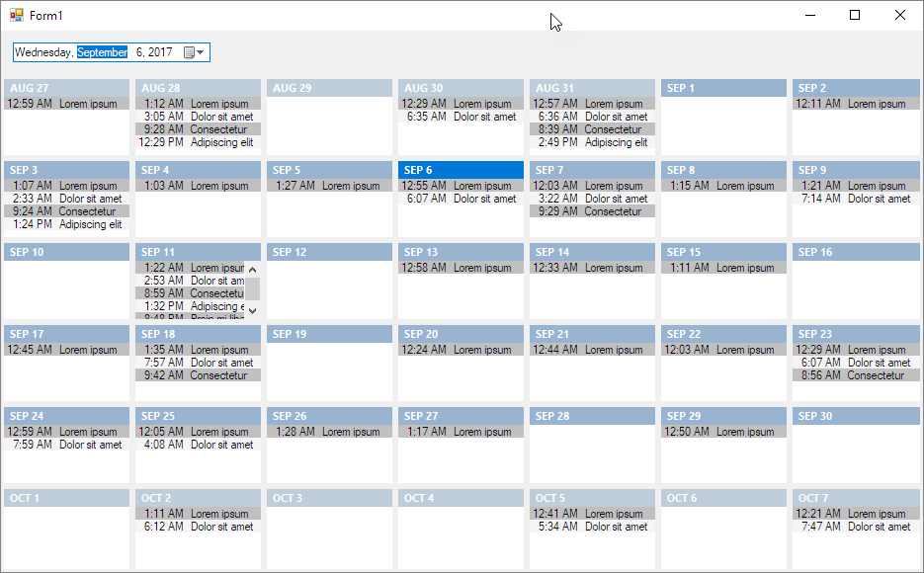Click the scroll-up arrow in the Sep 11 cell

coord(253,269)
